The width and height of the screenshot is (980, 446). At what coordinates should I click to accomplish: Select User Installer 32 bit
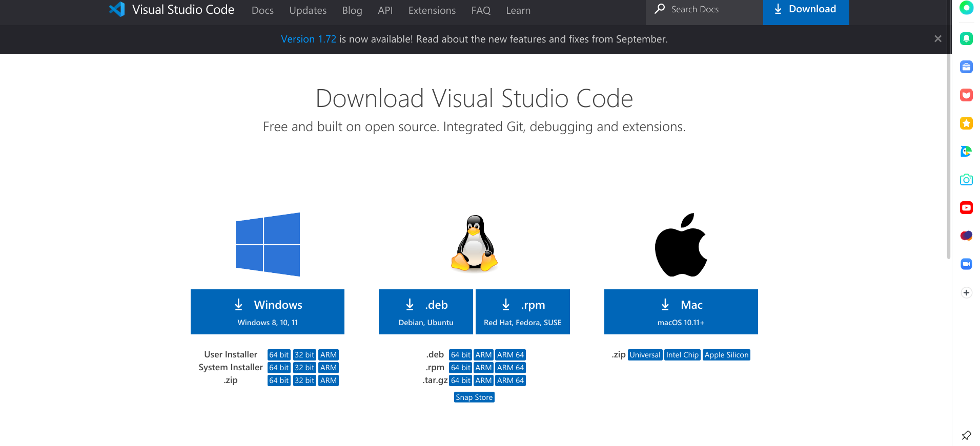pos(304,355)
